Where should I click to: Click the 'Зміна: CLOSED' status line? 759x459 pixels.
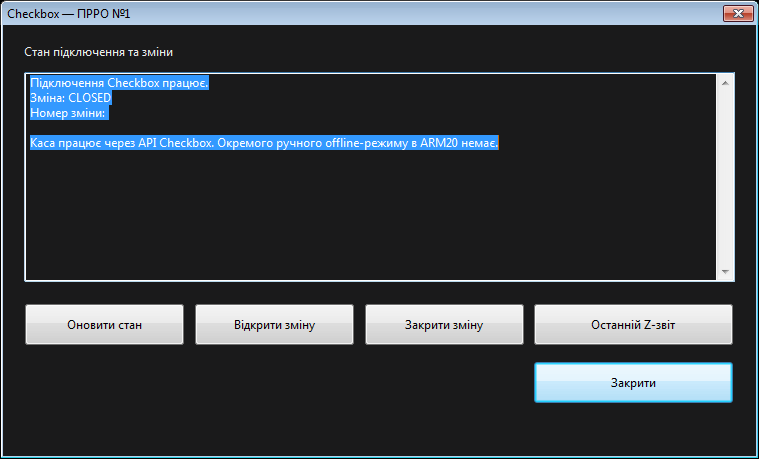[x=71, y=98]
